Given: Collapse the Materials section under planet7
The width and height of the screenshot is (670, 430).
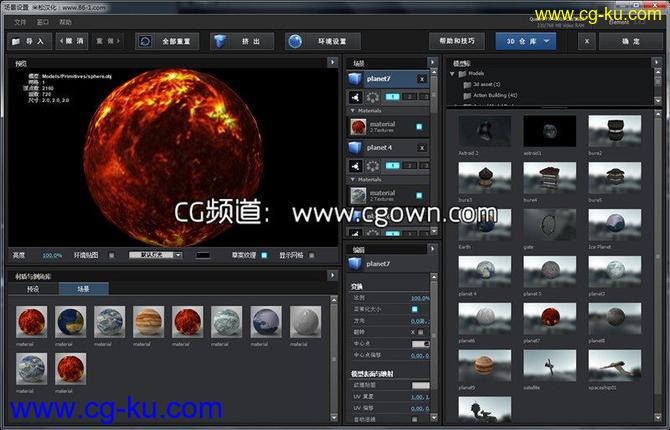Looking at the screenshot, I should pos(353,111).
